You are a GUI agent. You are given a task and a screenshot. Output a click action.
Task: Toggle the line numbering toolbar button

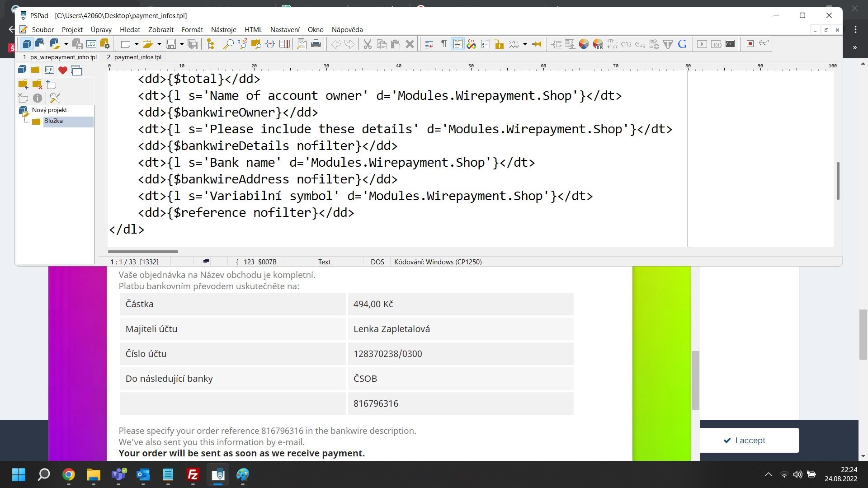[x=485, y=44]
